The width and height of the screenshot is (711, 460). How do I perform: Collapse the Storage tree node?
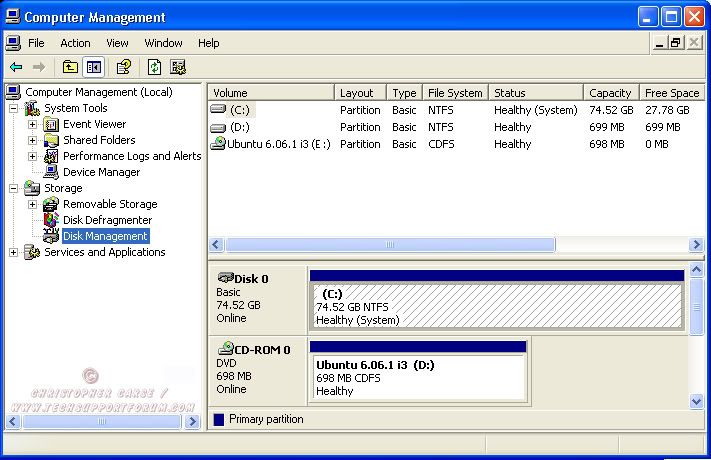(x=14, y=188)
